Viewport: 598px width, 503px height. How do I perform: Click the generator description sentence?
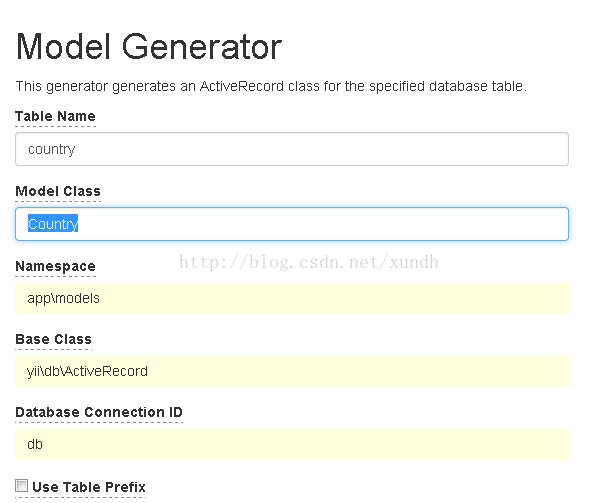pos(271,87)
